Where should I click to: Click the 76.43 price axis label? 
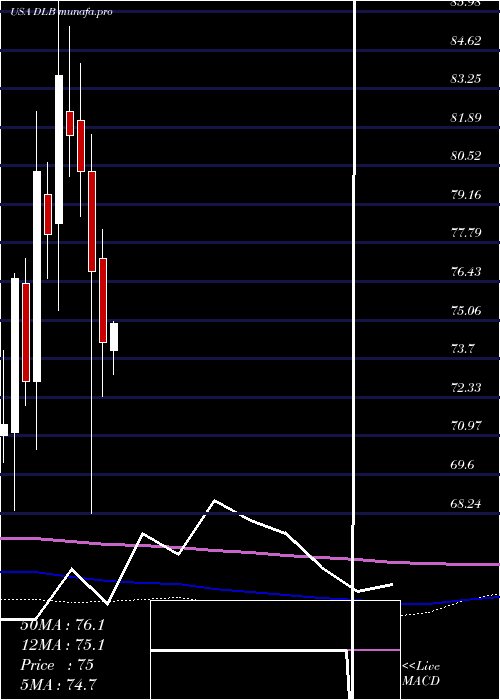(467, 271)
